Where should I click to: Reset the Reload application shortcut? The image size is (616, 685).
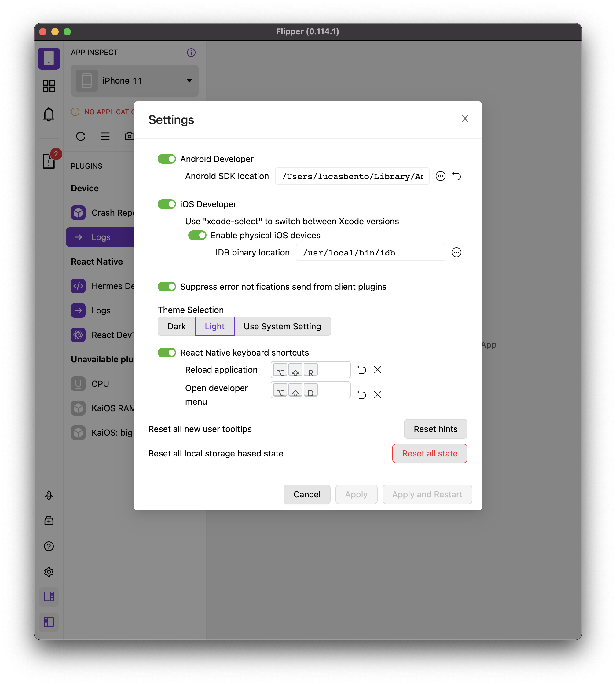point(362,370)
